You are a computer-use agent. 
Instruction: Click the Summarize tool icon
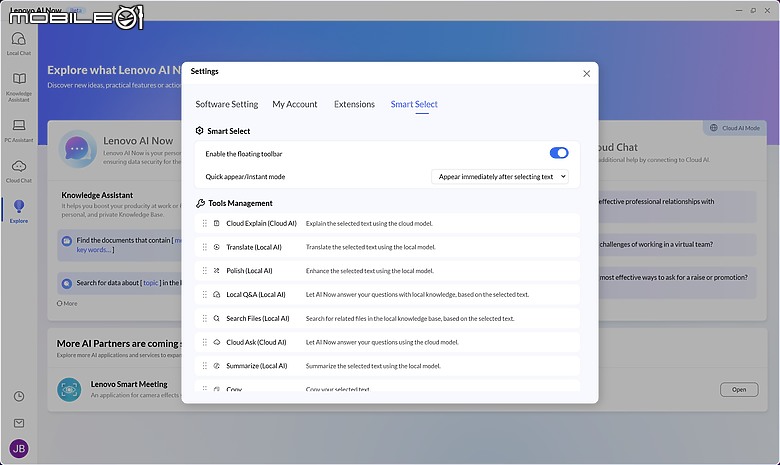[216, 366]
